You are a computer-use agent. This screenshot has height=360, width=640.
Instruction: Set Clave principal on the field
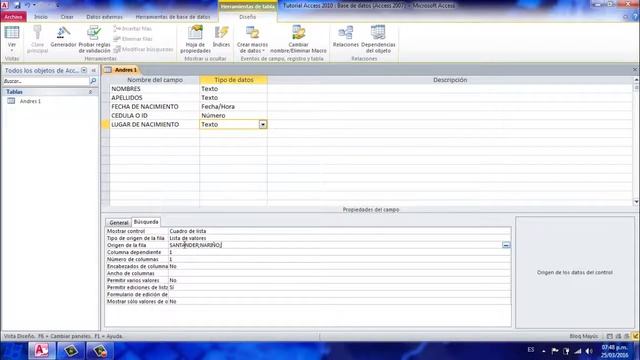[37, 39]
